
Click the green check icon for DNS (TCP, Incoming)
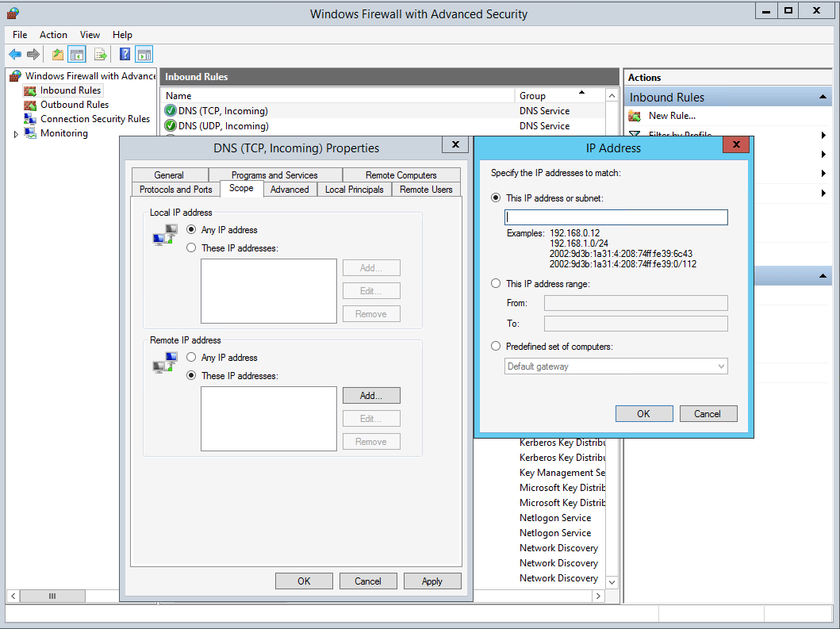pyautogui.click(x=171, y=111)
